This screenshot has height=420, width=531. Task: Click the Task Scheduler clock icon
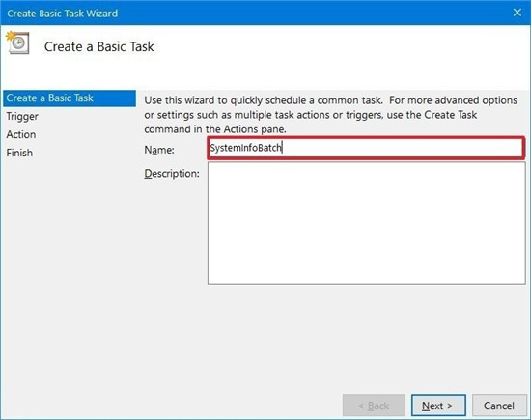pyautogui.click(x=17, y=42)
